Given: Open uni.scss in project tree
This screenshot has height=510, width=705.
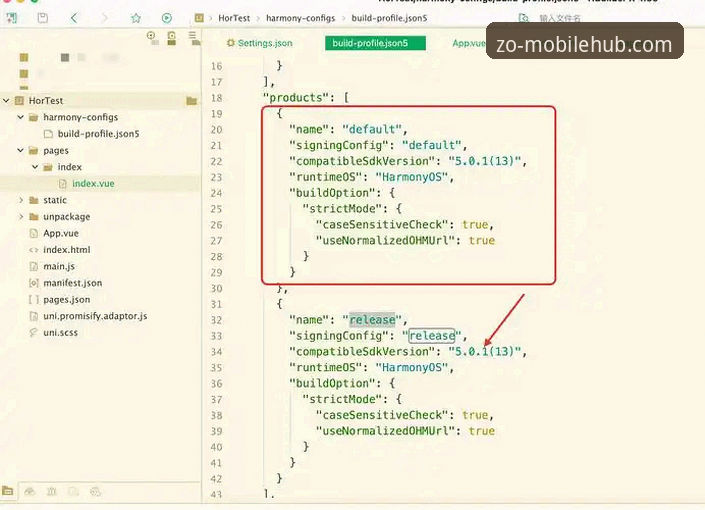Looking at the screenshot, I should coord(60,333).
